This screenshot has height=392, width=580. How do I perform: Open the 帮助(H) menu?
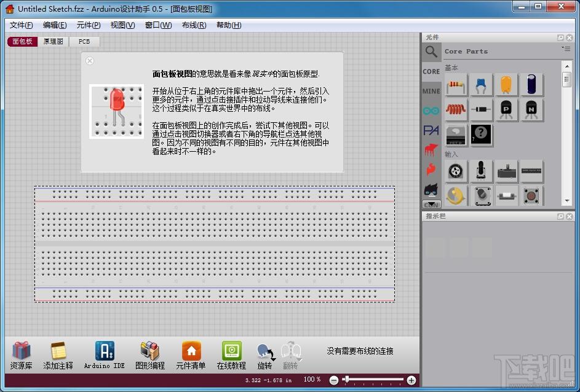(x=229, y=25)
